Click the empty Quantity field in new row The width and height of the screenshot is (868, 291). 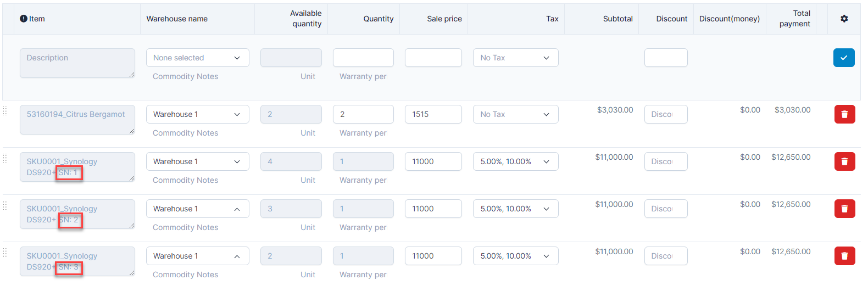(x=363, y=58)
